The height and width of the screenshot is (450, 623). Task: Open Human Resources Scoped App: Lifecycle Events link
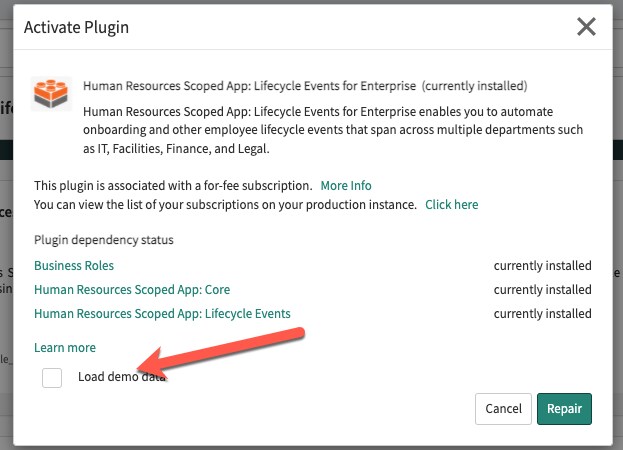coord(162,313)
